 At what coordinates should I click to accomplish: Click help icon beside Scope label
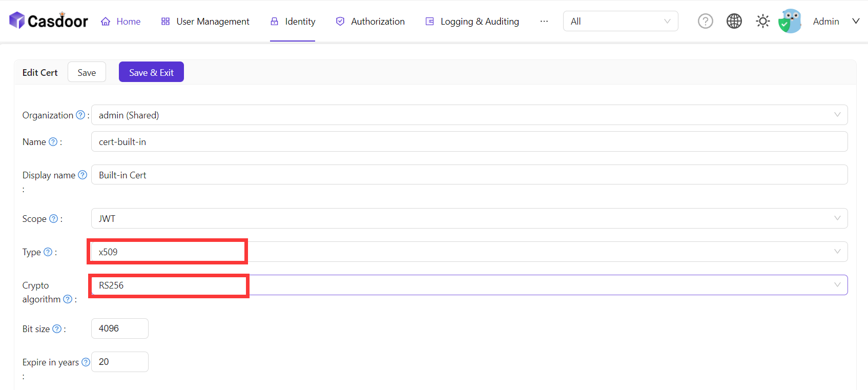pyautogui.click(x=53, y=219)
